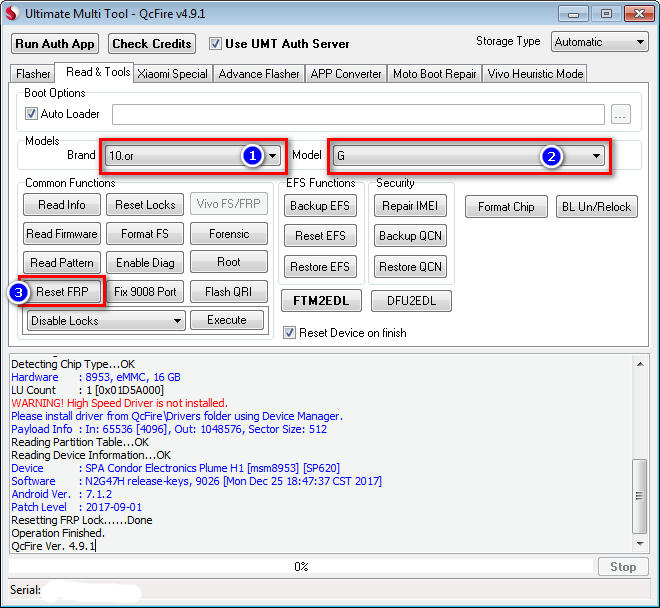Open the Storage Type dropdown
This screenshot has height=608, width=660.
tap(599, 42)
